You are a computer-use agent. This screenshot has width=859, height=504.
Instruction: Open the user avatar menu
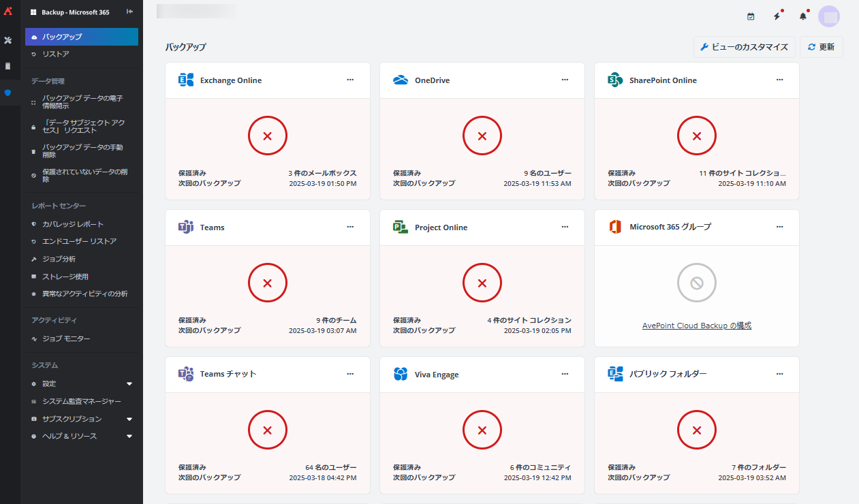[x=829, y=16]
